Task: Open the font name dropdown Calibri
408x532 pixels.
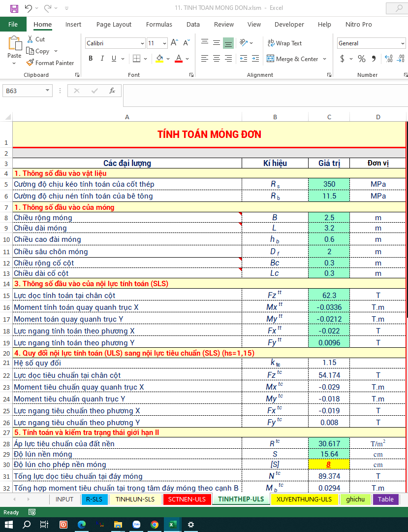Action: pos(142,43)
